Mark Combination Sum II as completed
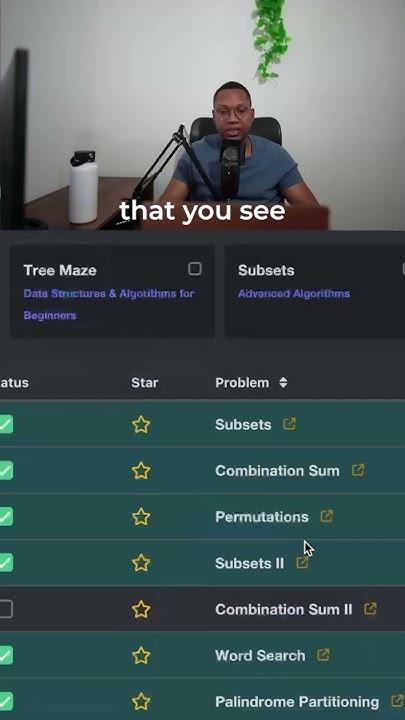Image resolution: width=405 pixels, height=720 pixels. coord(6,609)
